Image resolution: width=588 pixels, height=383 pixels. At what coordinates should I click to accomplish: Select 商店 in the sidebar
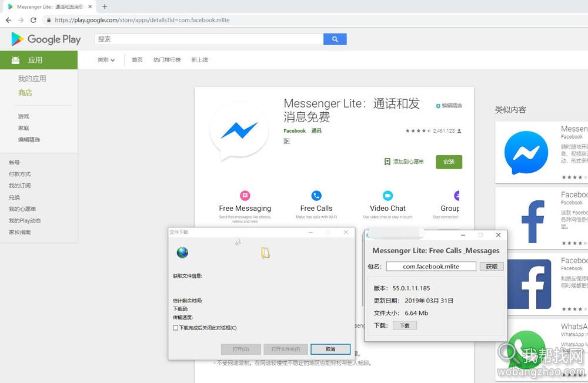[25, 93]
